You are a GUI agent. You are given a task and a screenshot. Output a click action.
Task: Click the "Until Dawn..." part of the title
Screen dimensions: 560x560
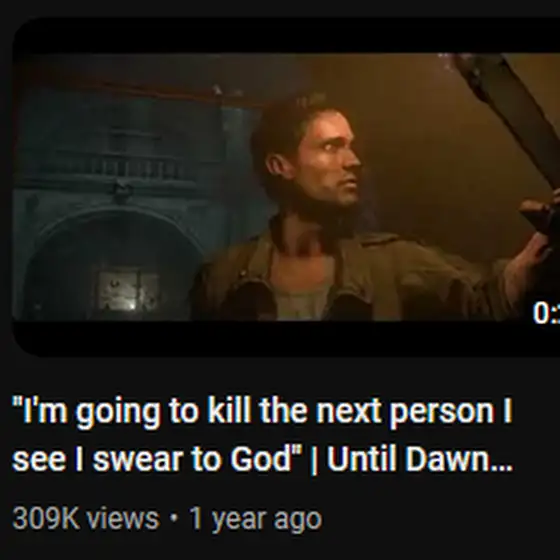420,459
